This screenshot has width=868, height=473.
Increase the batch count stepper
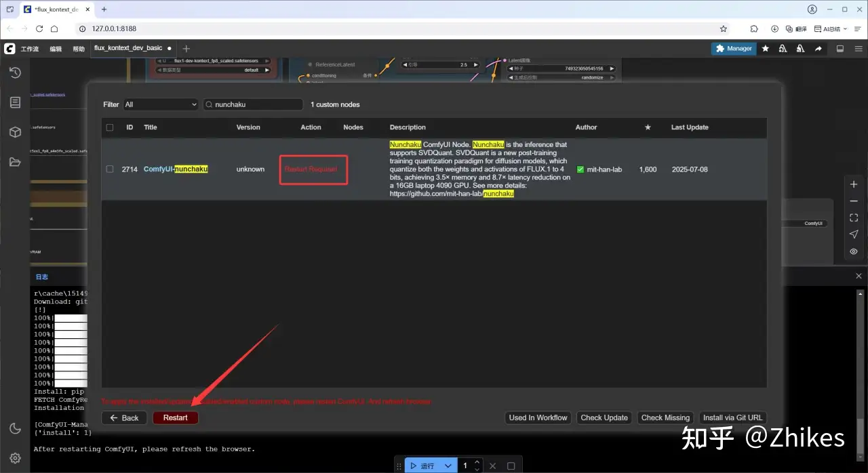pos(477,463)
